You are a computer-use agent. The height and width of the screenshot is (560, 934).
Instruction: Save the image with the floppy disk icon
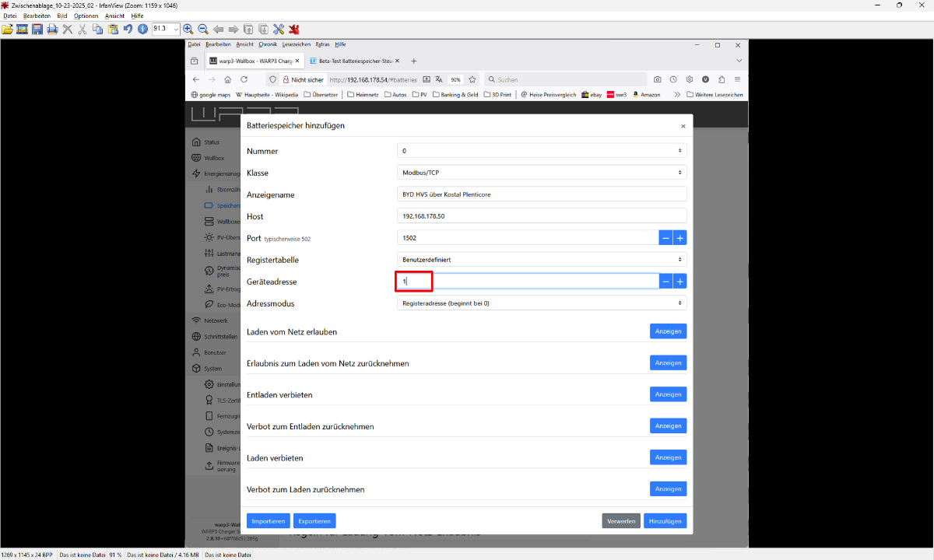[x=37, y=29]
